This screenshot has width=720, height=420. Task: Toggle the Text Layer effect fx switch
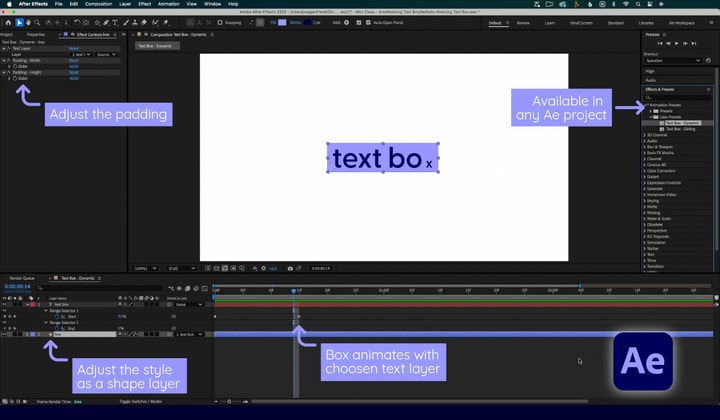9,48
